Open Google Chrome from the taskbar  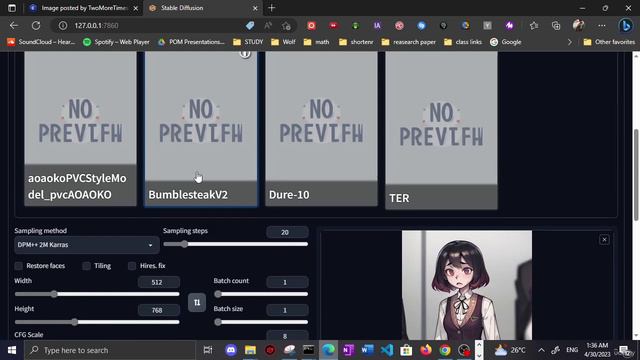click(445, 350)
